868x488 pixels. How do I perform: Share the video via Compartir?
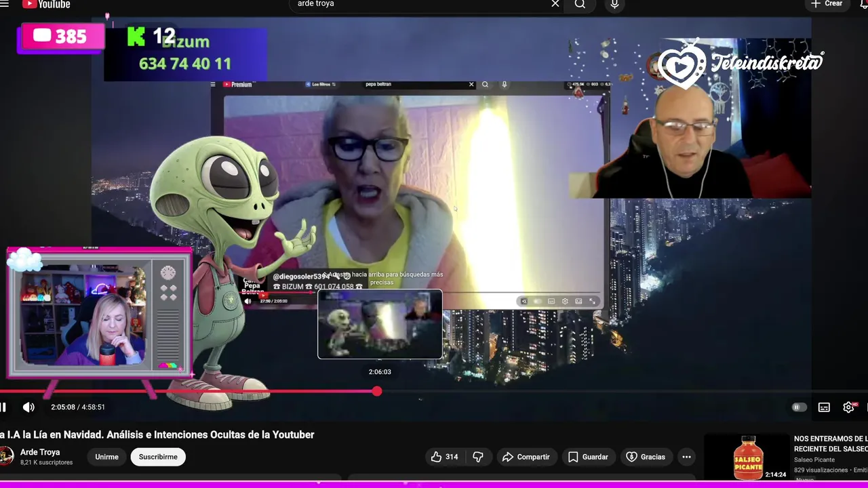click(x=526, y=457)
